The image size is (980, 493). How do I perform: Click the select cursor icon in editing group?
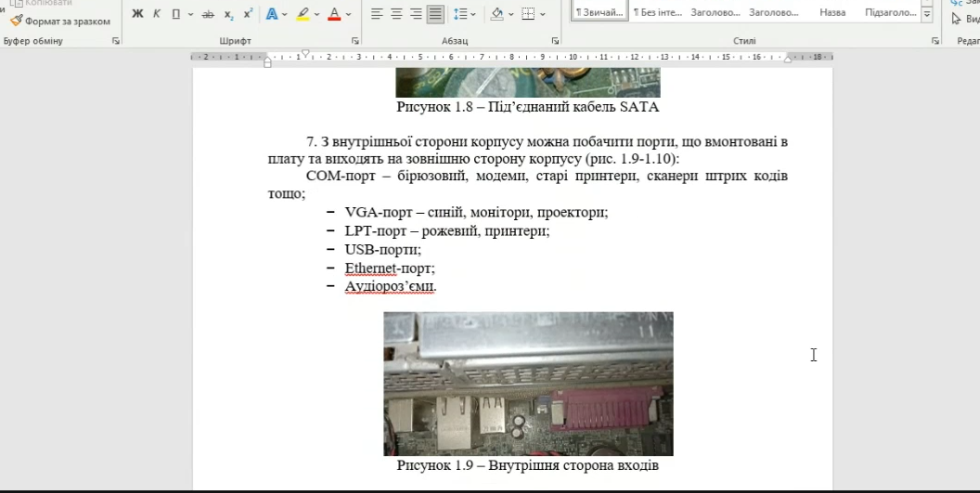click(x=956, y=18)
